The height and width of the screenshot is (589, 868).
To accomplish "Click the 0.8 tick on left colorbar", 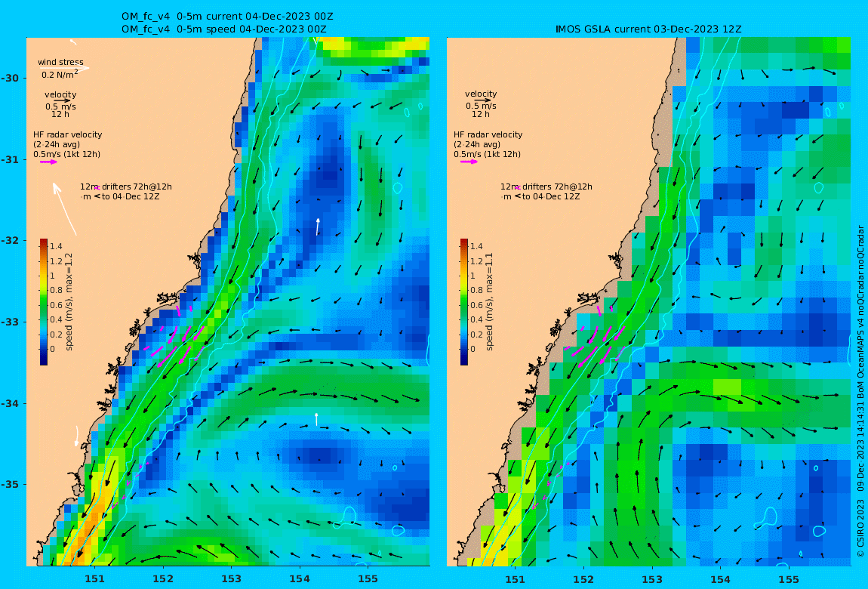I will (56, 290).
